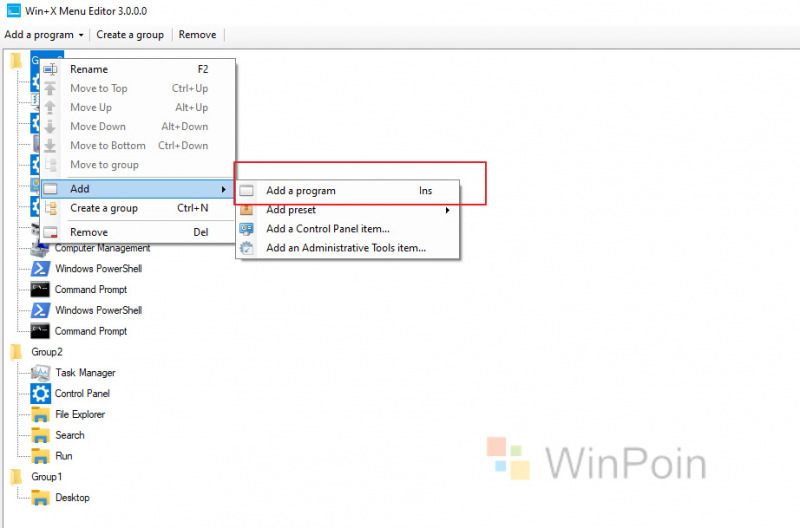Choose Add a Control Panel item...

(x=348, y=229)
